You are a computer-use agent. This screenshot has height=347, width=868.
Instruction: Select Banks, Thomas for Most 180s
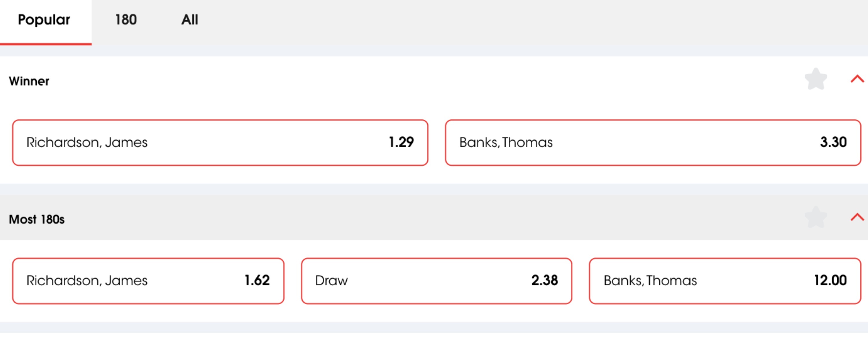[x=725, y=281]
